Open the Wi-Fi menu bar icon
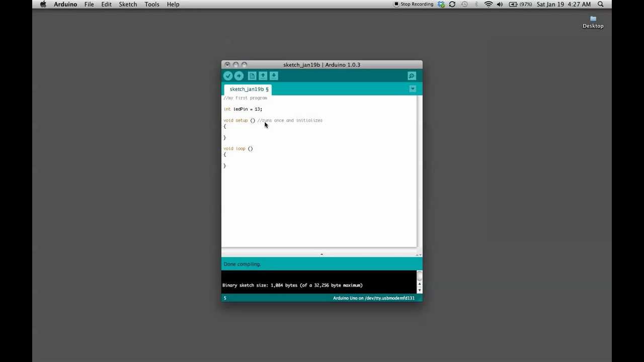This screenshot has width=644, height=362. pyautogui.click(x=488, y=4)
